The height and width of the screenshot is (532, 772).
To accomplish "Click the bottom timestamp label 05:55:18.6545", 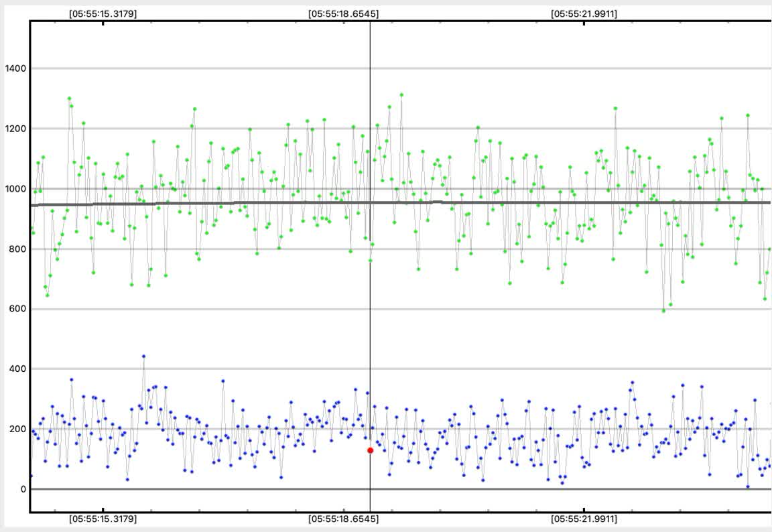I will (343, 519).
